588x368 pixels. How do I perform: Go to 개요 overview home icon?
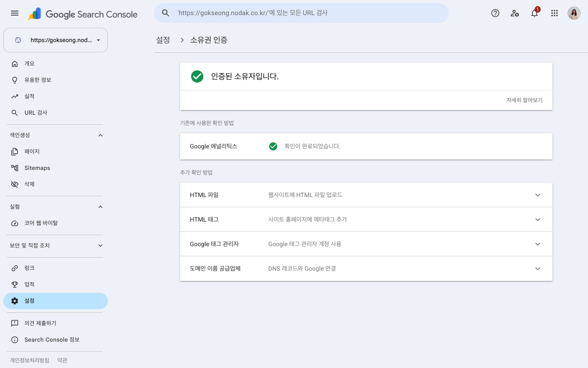(15, 64)
